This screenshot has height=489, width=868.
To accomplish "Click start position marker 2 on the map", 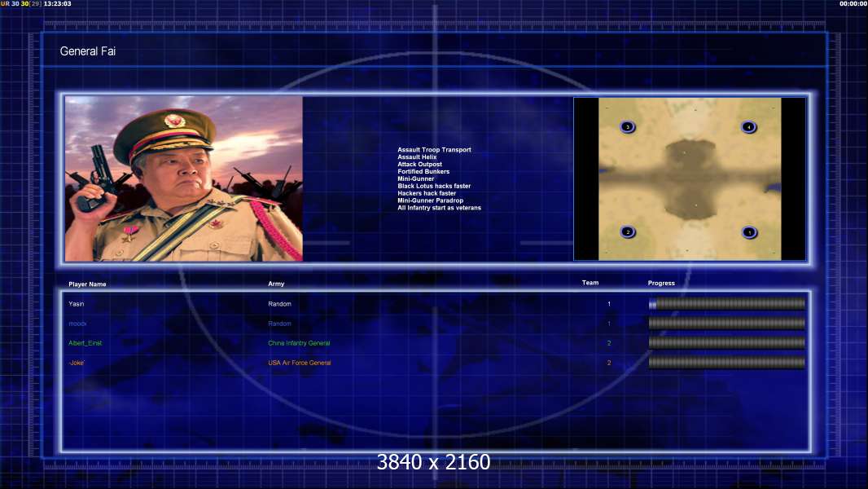I will click(627, 232).
